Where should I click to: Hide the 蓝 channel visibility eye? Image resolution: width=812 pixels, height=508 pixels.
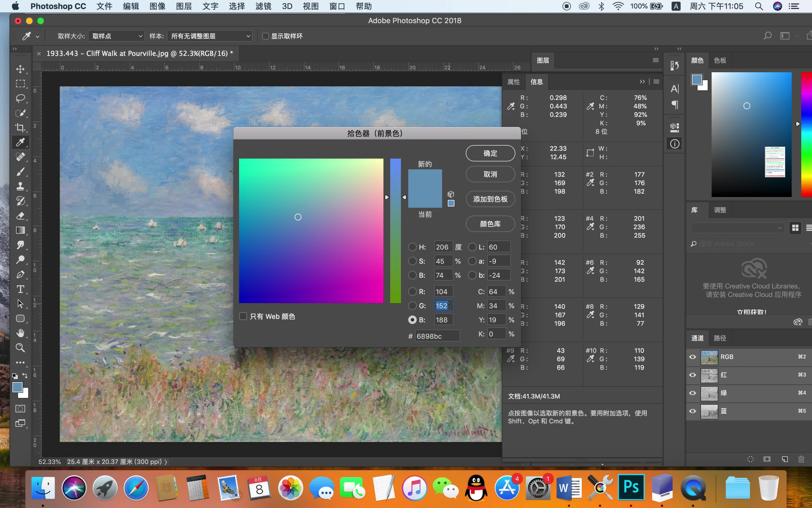pos(692,411)
